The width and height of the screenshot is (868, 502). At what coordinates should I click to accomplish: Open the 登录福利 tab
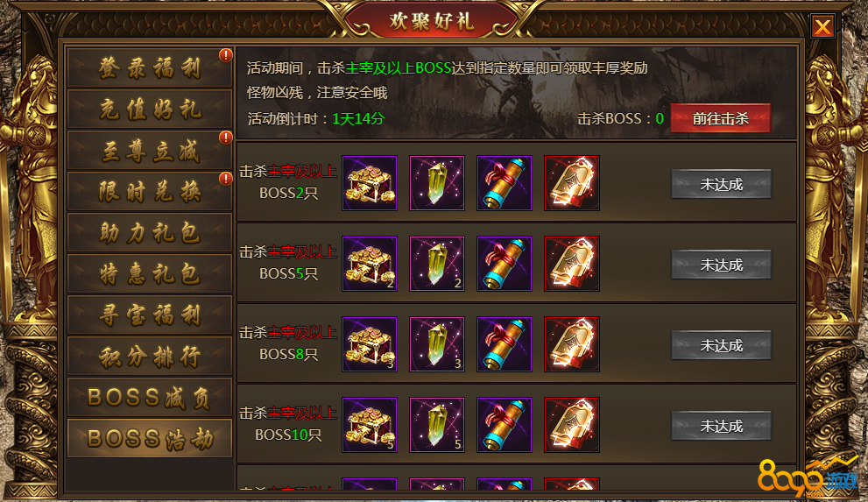[150, 67]
